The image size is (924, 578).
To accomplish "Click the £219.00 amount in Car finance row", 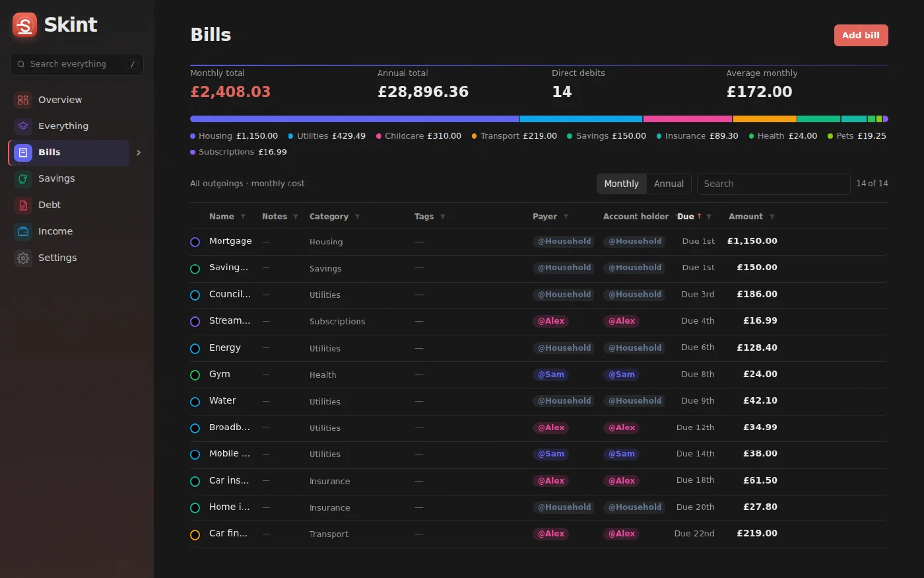I will point(757,534).
